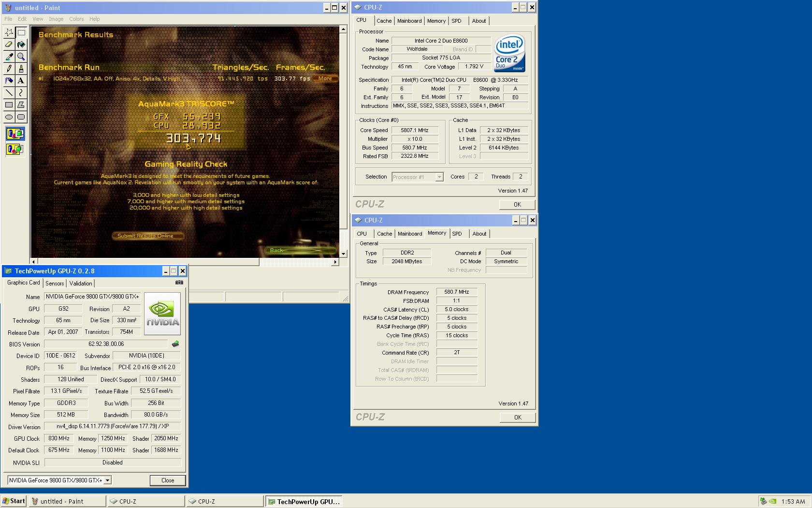Image resolution: width=812 pixels, height=508 pixels.
Task: Click the Intel Core 2 Duo logo
Action: click(509, 54)
